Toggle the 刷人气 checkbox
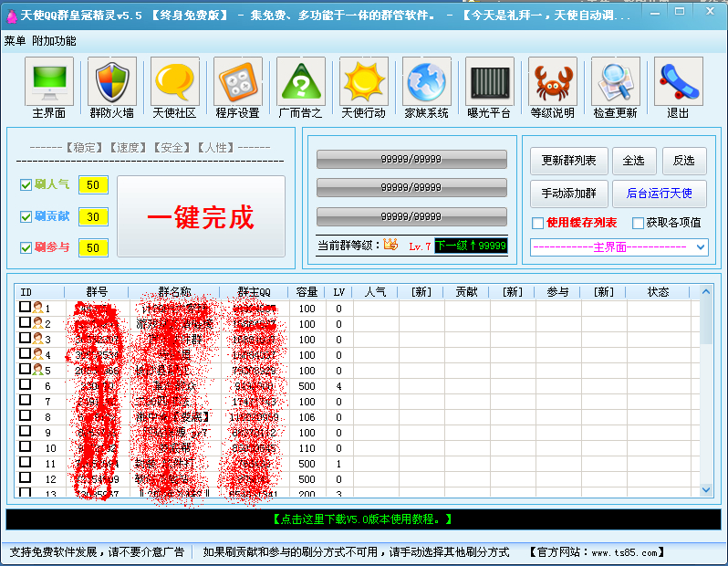 tap(26, 185)
